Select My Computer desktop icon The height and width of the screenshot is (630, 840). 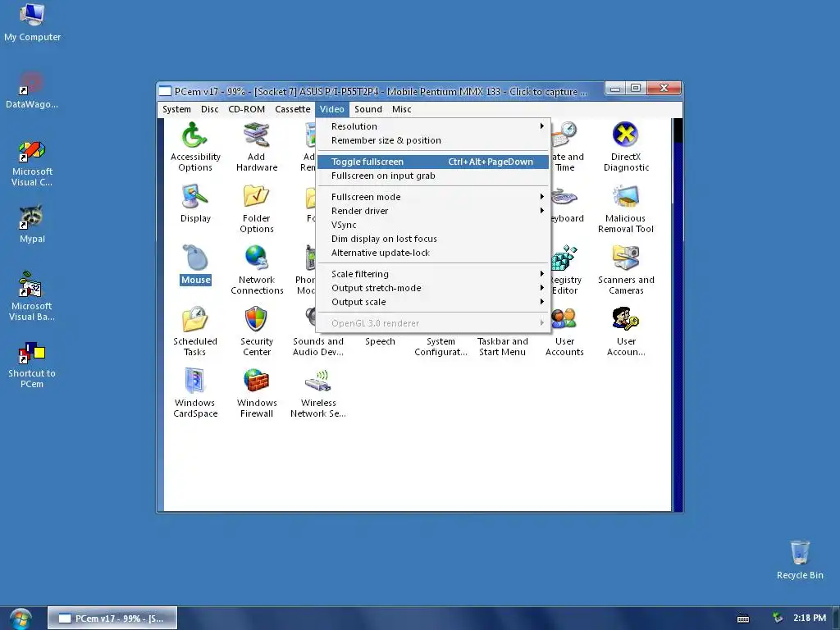pyautogui.click(x=32, y=22)
